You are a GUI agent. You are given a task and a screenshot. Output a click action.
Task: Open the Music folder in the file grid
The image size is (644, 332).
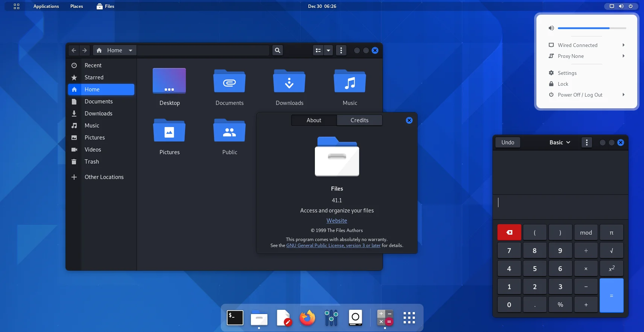tap(350, 81)
